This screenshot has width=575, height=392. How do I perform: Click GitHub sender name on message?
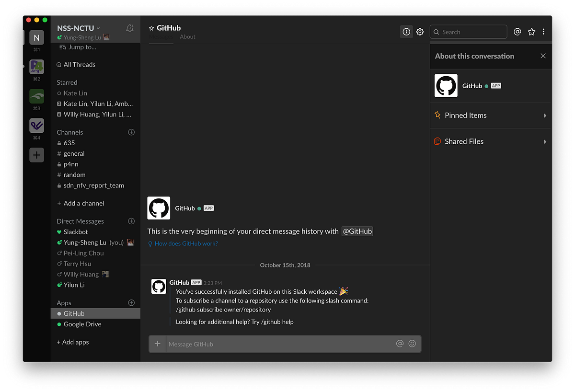tap(179, 283)
